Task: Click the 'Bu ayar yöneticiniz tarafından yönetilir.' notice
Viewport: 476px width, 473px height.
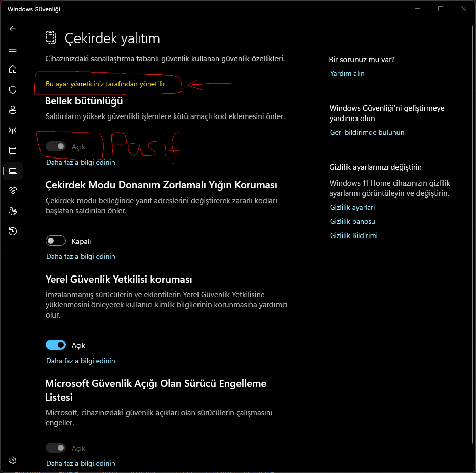Action: tap(106, 84)
